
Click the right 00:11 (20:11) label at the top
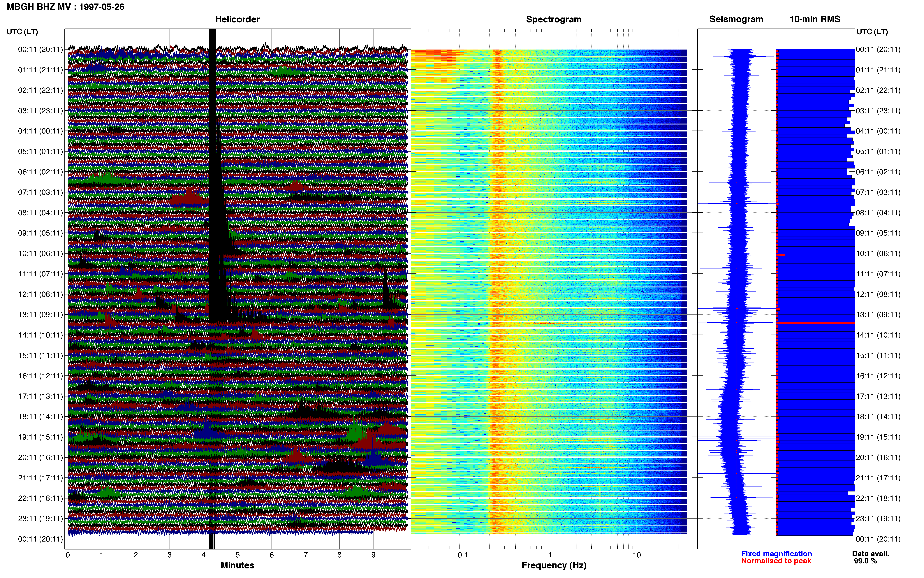point(878,49)
